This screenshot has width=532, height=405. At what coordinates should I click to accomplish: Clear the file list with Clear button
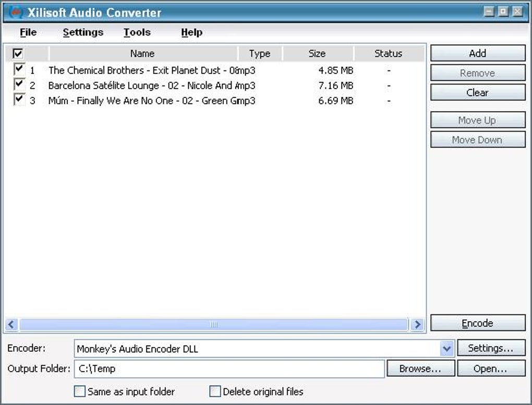click(x=478, y=92)
